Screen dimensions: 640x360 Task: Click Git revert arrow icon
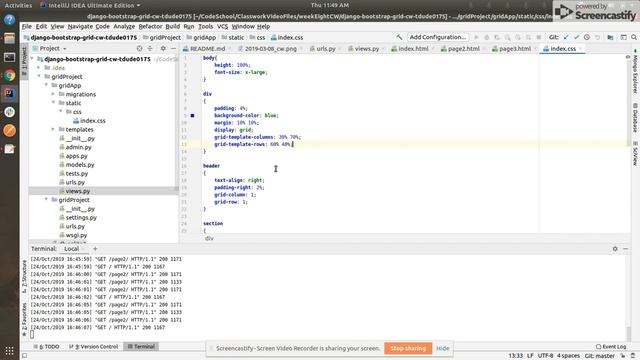pyautogui.click(x=598, y=37)
